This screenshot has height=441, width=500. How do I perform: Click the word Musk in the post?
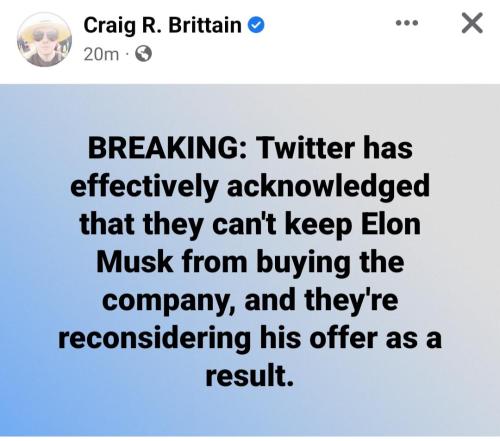[134, 262]
